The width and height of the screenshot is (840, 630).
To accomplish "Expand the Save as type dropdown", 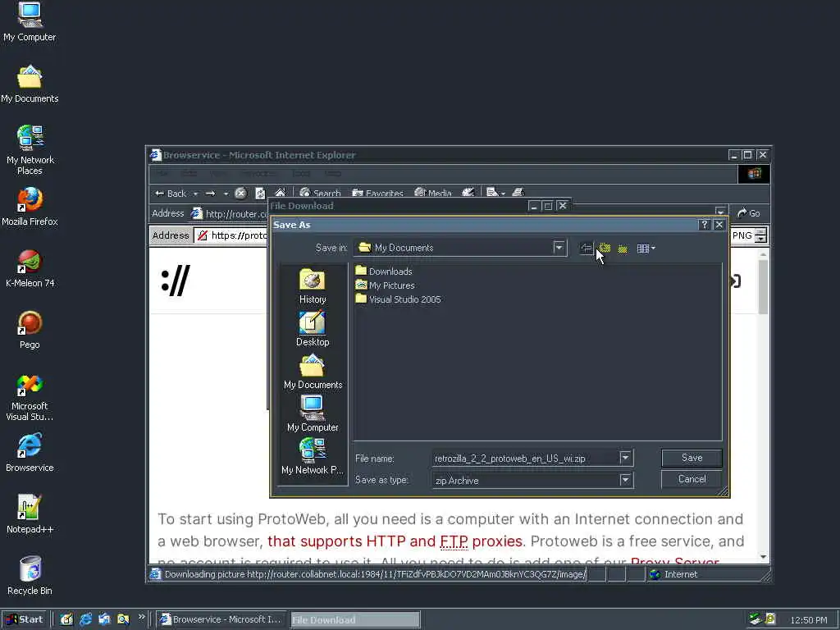I will tap(625, 480).
